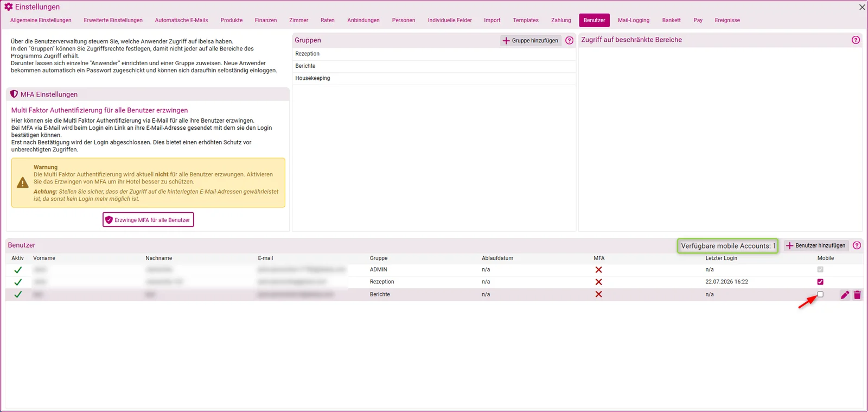This screenshot has width=868, height=412.
Task: Open the Templates tab
Action: click(526, 20)
